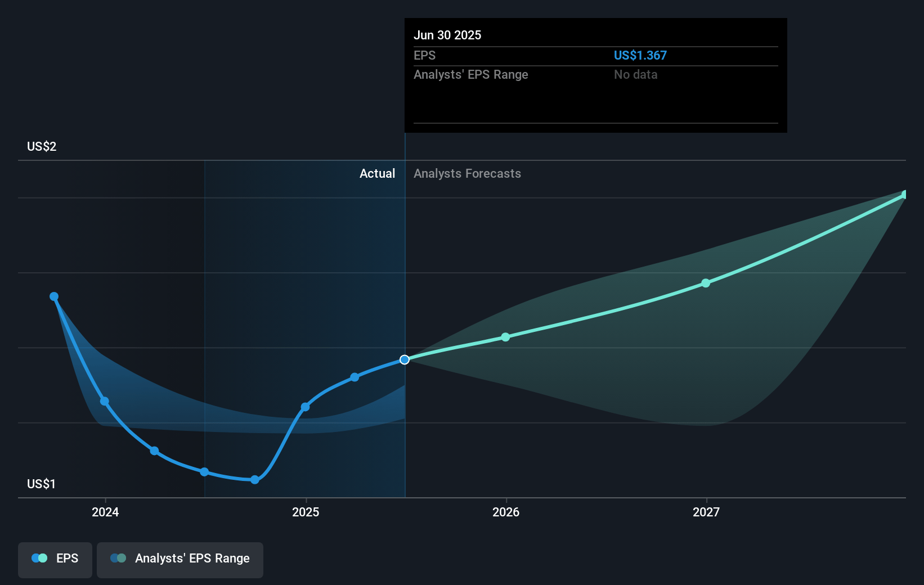Viewport: 924px width, 585px height.
Task: Select the forecast EPS point at 2027
Action: [706, 283]
